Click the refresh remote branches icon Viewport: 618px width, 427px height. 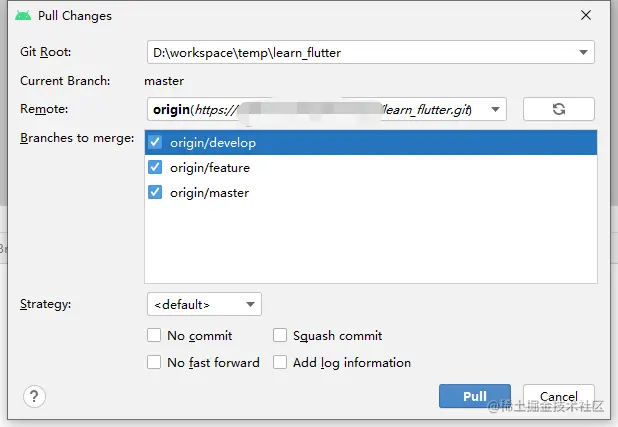558,109
